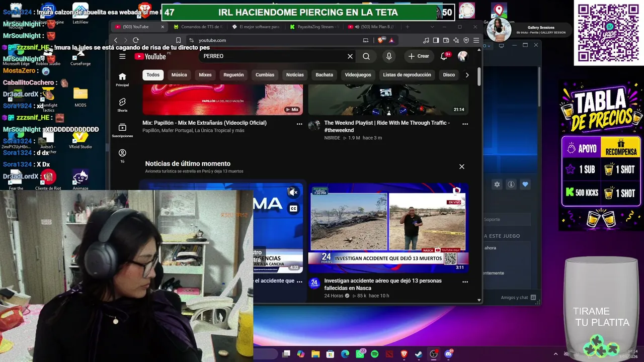Open options for Mix Papillón video
This screenshot has width=644, height=362.
pos(299,124)
